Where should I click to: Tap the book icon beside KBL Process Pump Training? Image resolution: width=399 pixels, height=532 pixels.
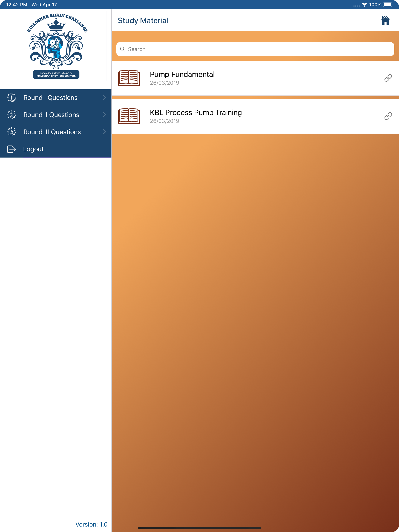[x=129, y=116]
